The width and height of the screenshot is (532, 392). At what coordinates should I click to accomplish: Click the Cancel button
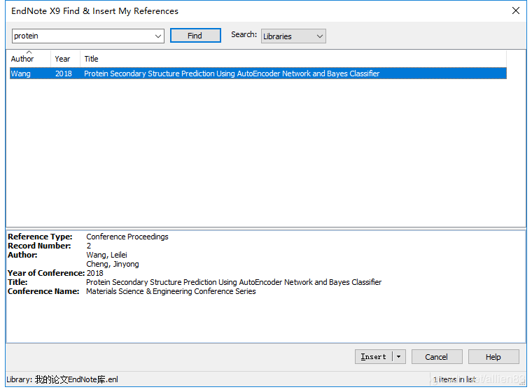(x=437, y=357)
